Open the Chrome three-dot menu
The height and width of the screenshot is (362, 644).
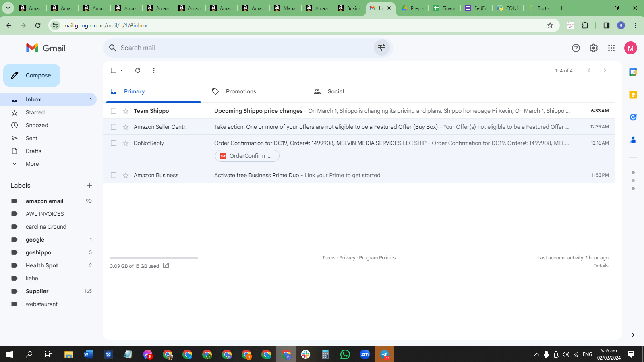[x=636, y=25]
